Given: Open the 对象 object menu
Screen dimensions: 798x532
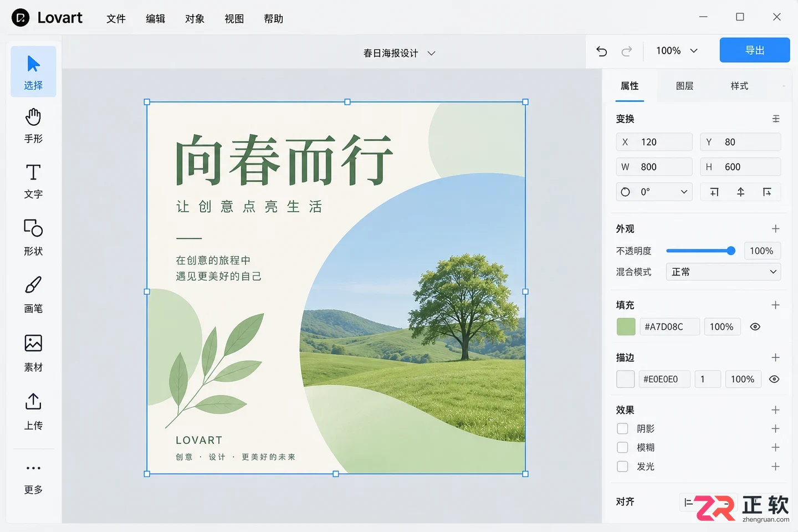Looking at the screenshot, I should tap(195, 19).
